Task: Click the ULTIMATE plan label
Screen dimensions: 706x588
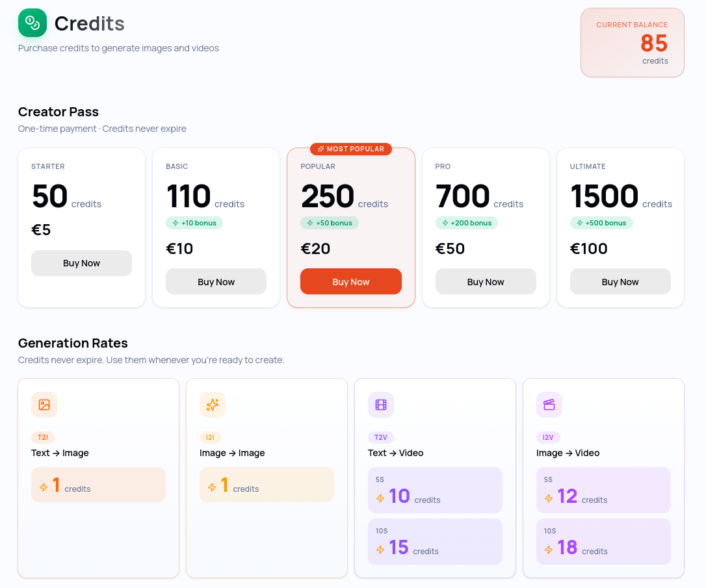Action: click(x=588, y=166)
